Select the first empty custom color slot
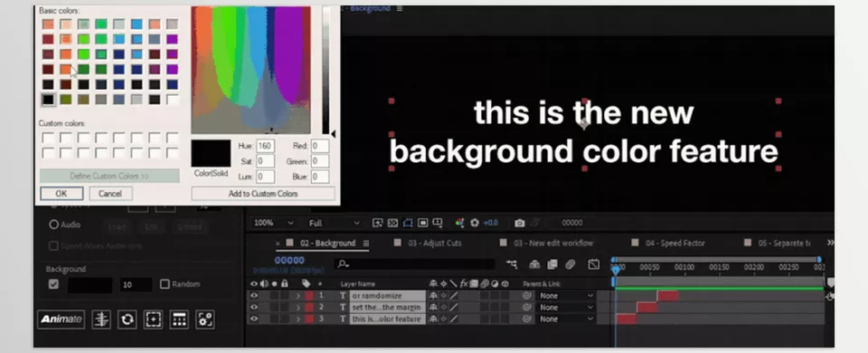Image resolution: width=868 pixels, height=353 pixels. [48, 138]
